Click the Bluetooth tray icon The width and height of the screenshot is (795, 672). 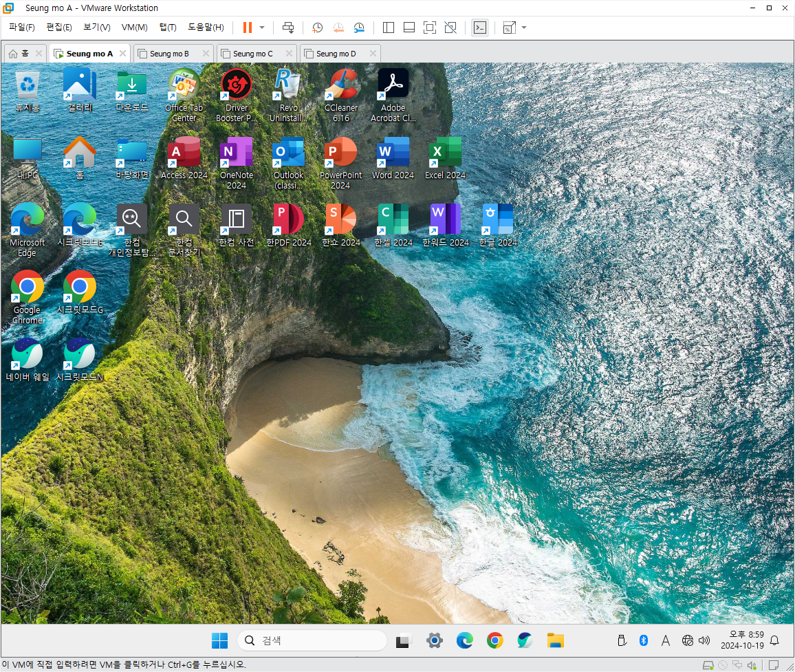[x=644, y=640]
